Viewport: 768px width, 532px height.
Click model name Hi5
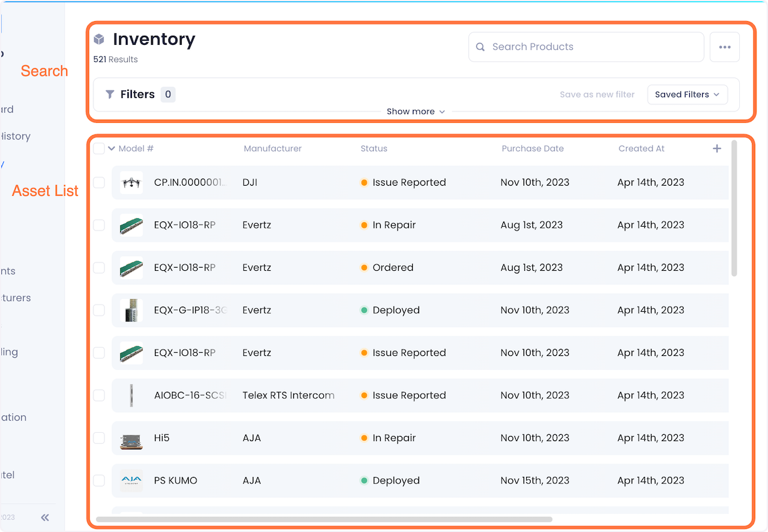pos(162,438)
